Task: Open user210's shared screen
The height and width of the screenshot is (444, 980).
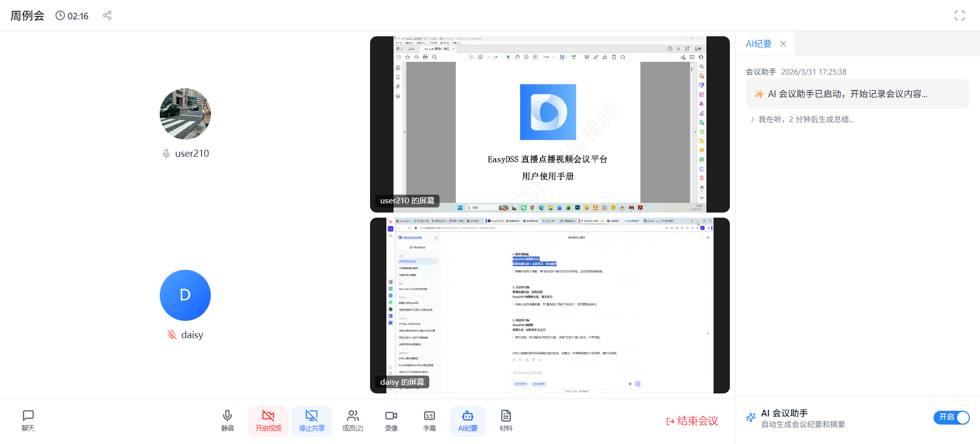Action: (x=550, y=124)
